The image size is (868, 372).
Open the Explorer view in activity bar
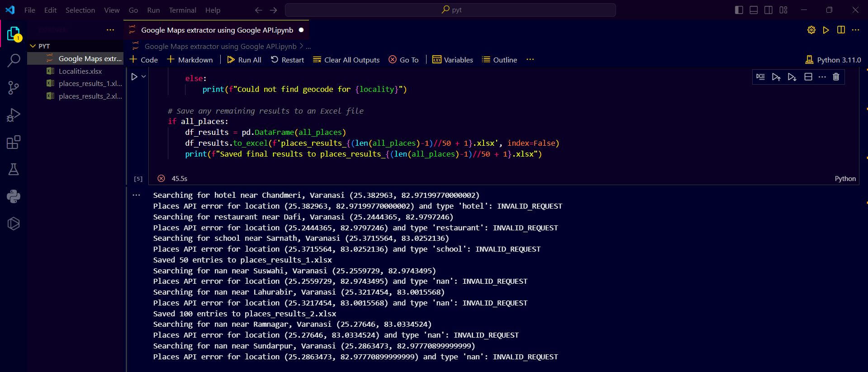14,33
